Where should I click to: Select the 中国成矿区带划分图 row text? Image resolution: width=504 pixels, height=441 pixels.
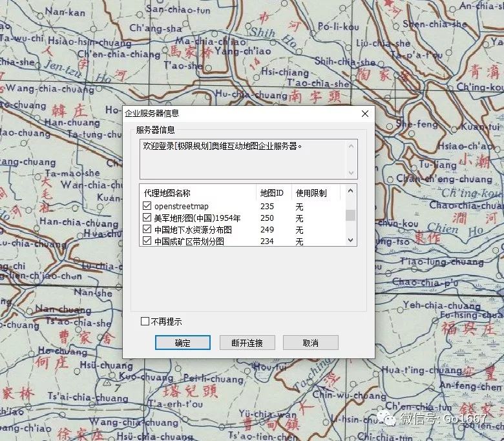[x=189, y=241]
